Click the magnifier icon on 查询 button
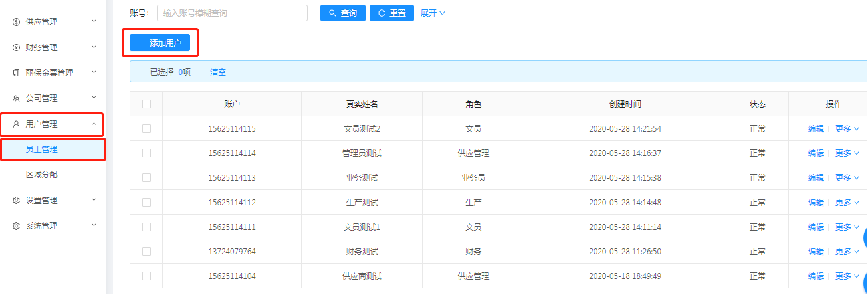Screen dimensions: 868x295 pos(332,13)
